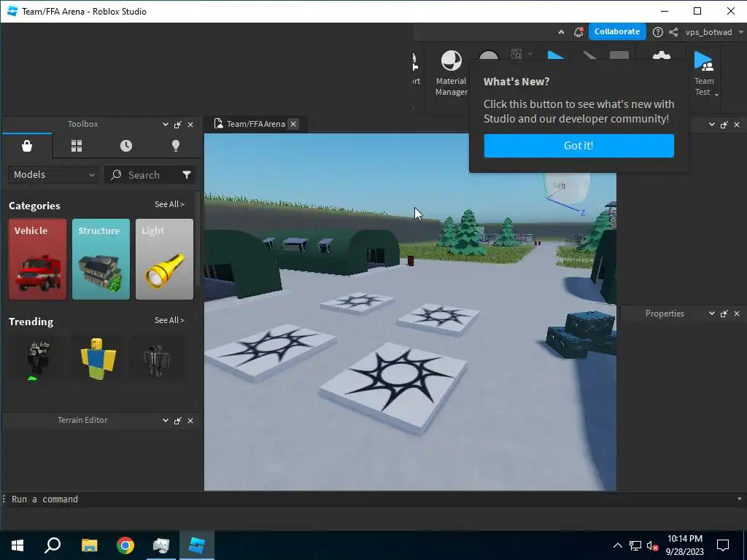Close the Terrain Editor panel
This screenshot has height=560, width=747.
tap(190, 421)
